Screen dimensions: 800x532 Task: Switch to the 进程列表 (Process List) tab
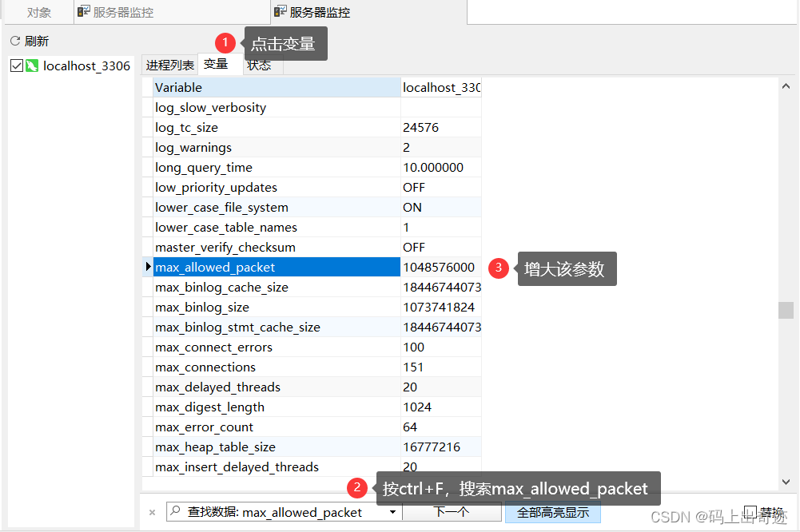[x=169, y=65]
